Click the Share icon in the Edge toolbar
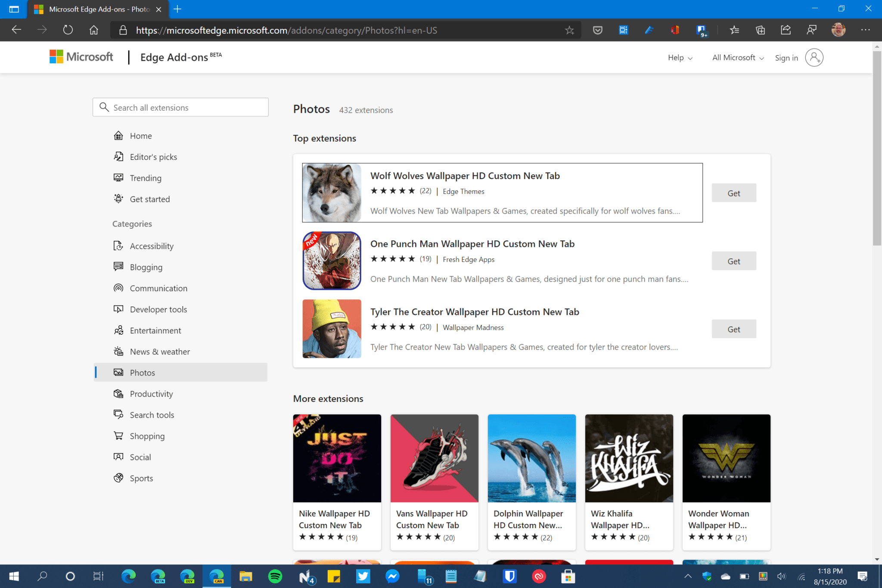 pyautogui.click(x=785, y=30)
